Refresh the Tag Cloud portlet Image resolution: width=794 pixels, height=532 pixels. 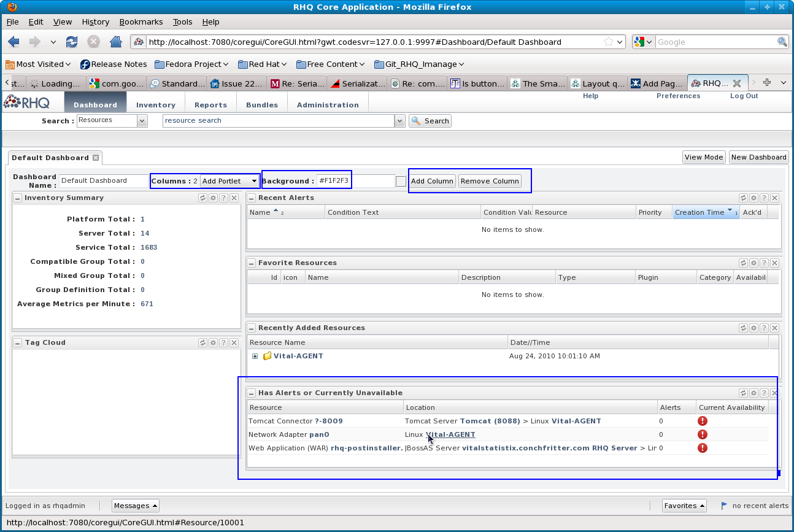point(202,342)
